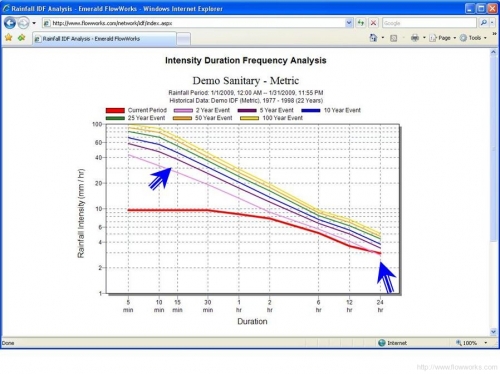Click the Demo Sanitary - Metric title
Viewport: 500px width, 374px height.
pyautogui.click(x=246, y=81)
